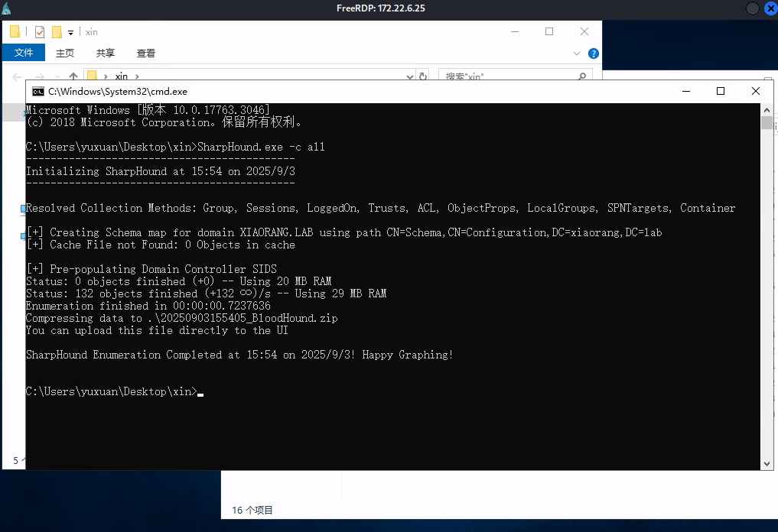Open the Customize Quick Access Toolbar dropdown
Viewport: 778px width, 532px height.
click(x=70, y=33)
